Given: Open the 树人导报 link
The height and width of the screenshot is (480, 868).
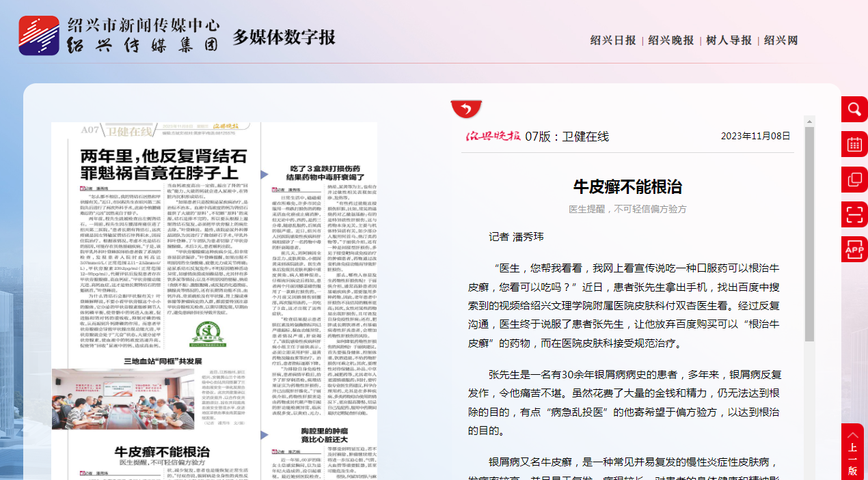Looking at the screenshot, I should point(729,40).
